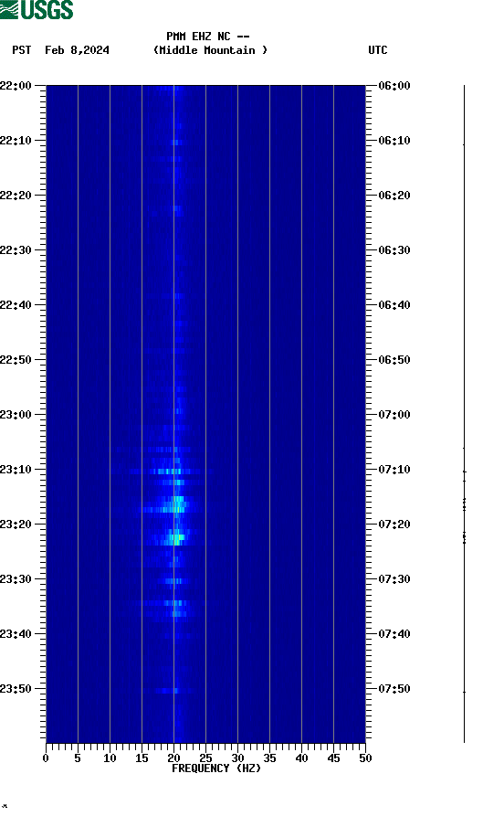Click the '50' frequency axis label

pyautogui.click(x=365, y=758)
